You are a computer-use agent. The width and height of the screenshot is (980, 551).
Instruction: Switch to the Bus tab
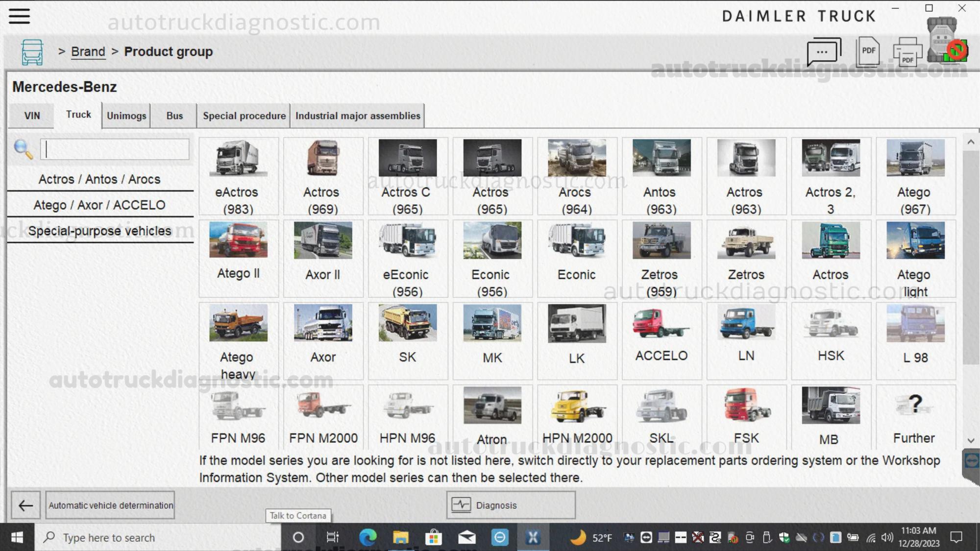click(173, 116)
